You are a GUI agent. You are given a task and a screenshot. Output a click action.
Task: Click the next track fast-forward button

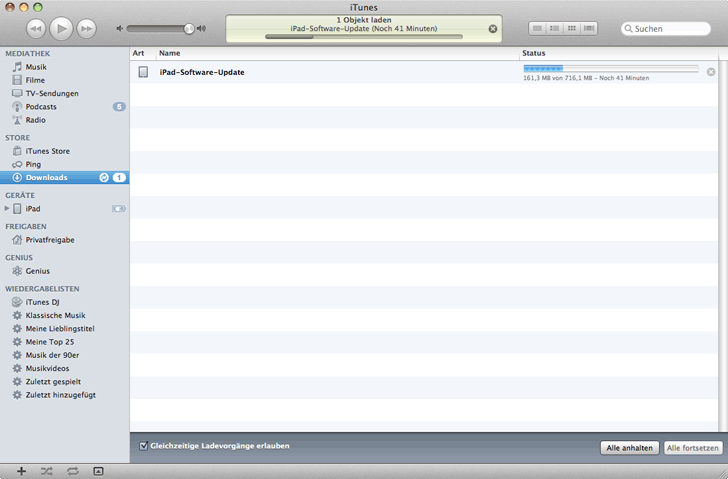86,29
